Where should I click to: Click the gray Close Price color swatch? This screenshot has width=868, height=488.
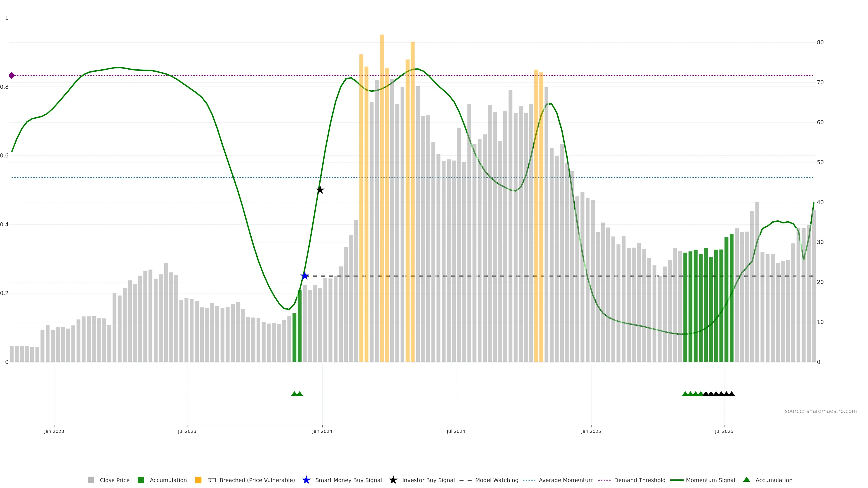91,480
